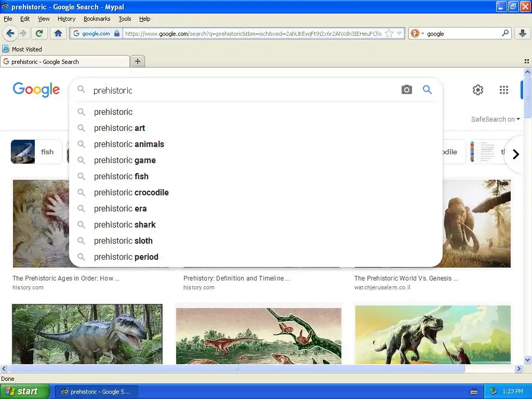Show next filter chips with the right chevron

[516, 154]
